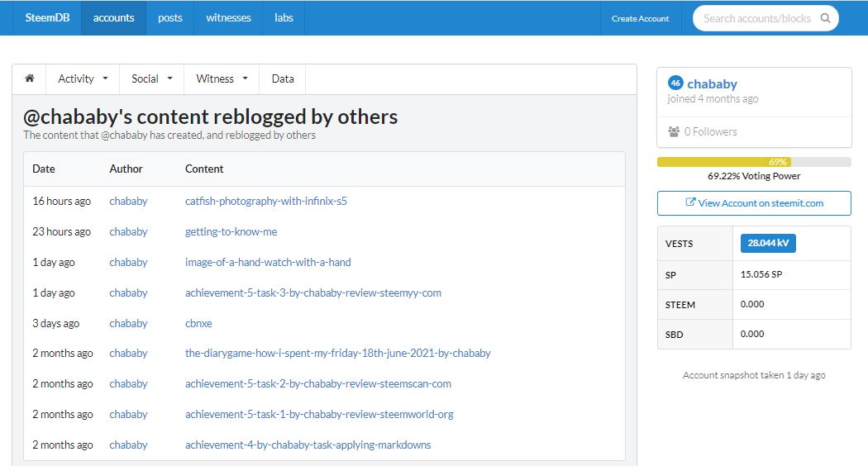868x466 pixels.
Task: Open the chababy profile name link
Action: 712,83
